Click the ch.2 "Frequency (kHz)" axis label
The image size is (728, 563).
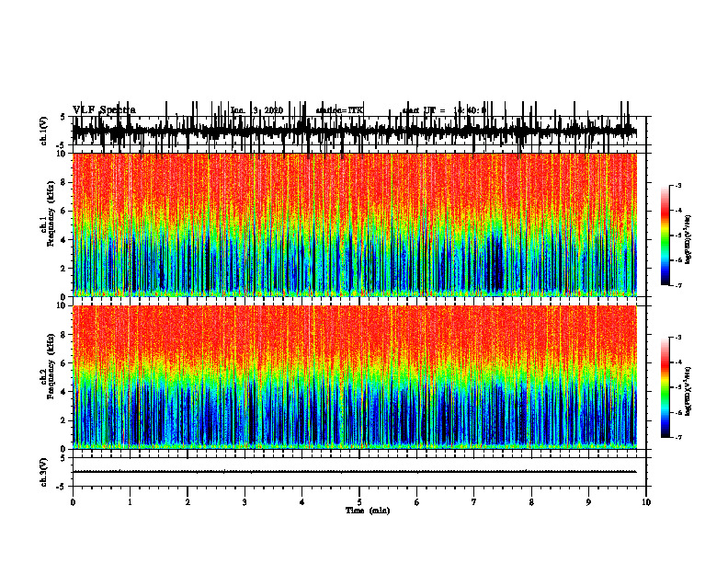51,366
